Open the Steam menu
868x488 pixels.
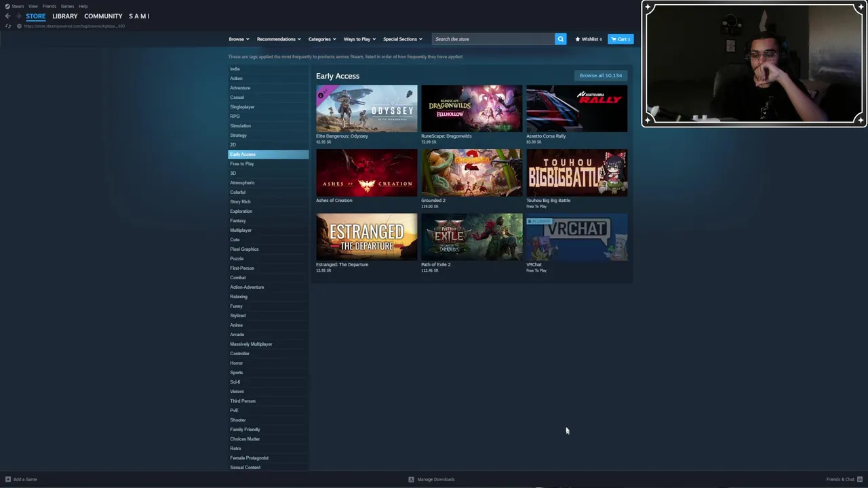pos(18,6)
